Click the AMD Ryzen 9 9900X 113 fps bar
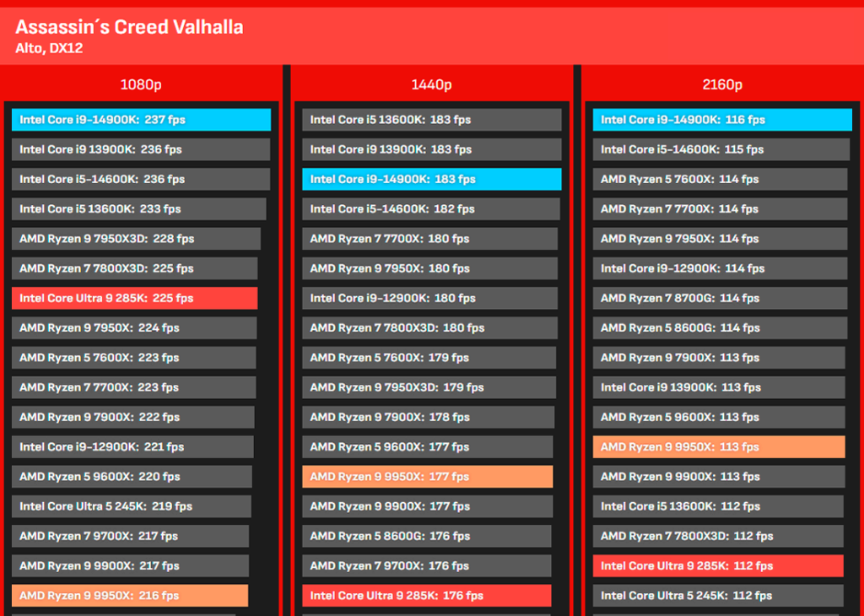 click(719, 477)
